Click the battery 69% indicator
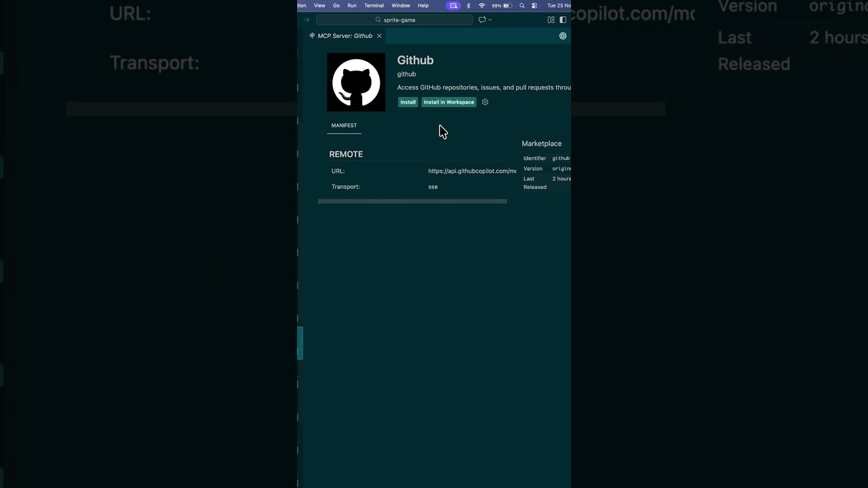This screenshot has height=488, width=868. [502, 5]
